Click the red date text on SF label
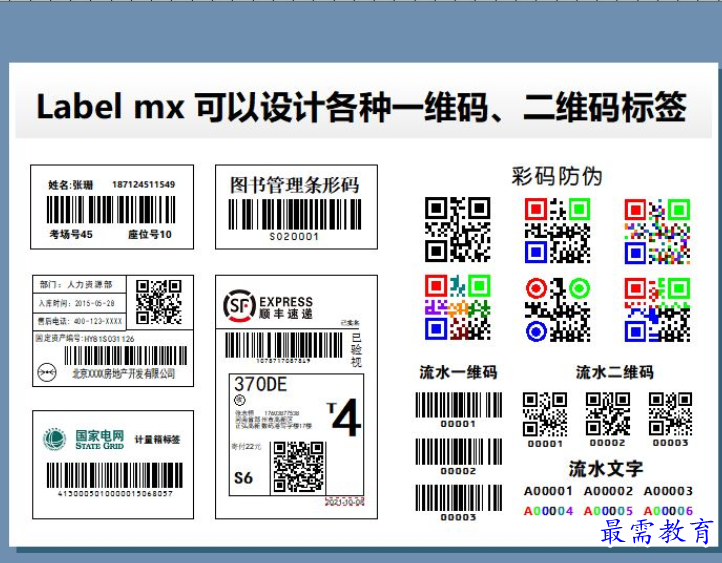Image resolution: width=722 pixels, height=563 pixels. (x=345, y=502)
